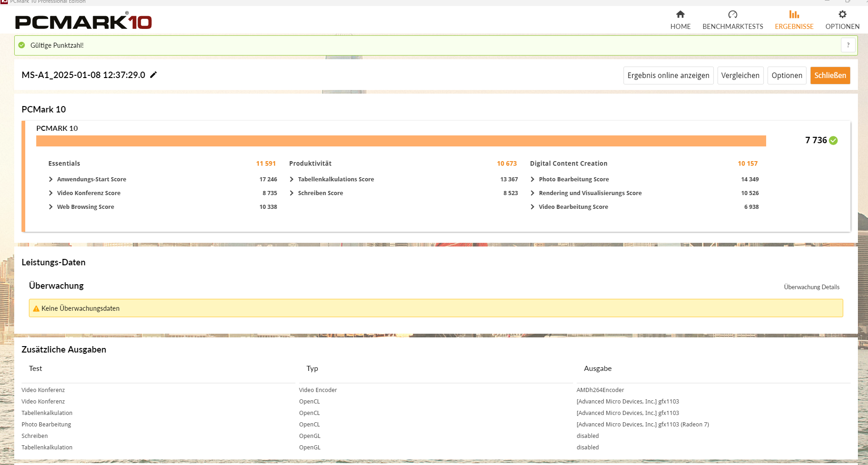868x465 pixels.
Task: Click the Home house icon
Action: (x=680, y=15)
